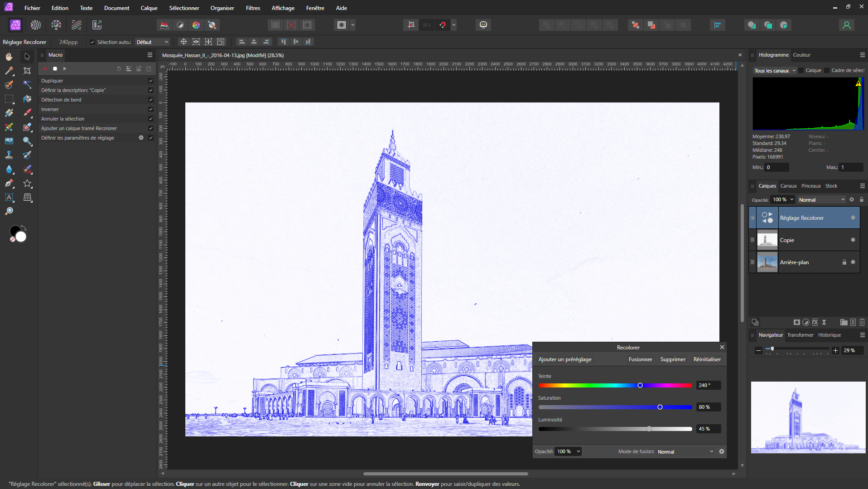868x489 pixels.
Task: Switch to the Historique tab
Action: coord(829,335)
